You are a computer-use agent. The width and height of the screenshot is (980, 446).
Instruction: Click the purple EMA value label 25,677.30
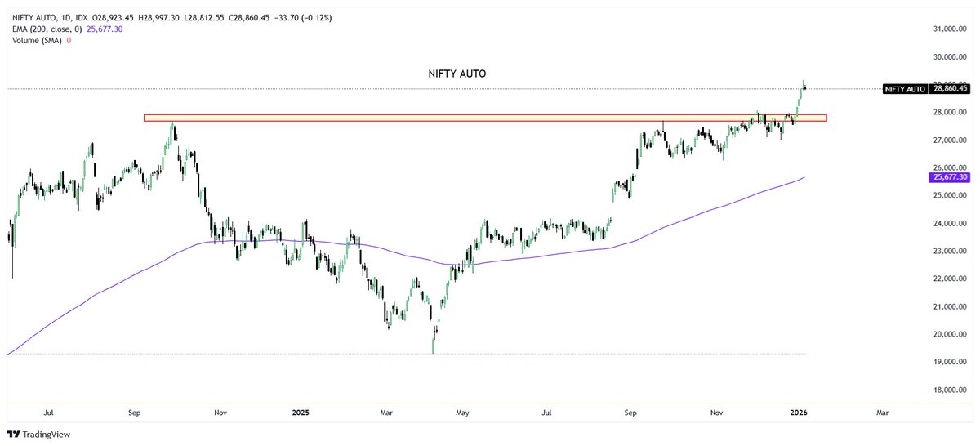click(949, 177)
